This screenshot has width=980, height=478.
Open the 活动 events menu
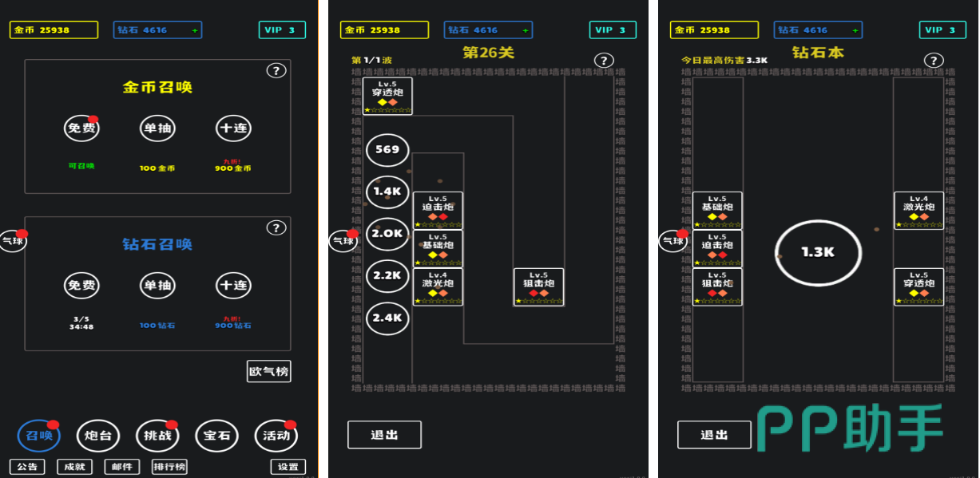click(276, 436)
